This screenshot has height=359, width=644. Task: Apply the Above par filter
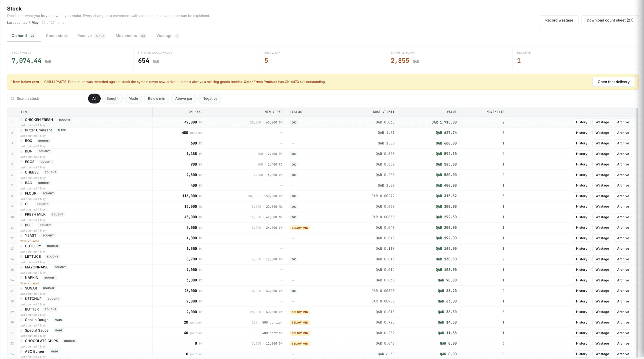pyautogui.click(x=184, y=99)
